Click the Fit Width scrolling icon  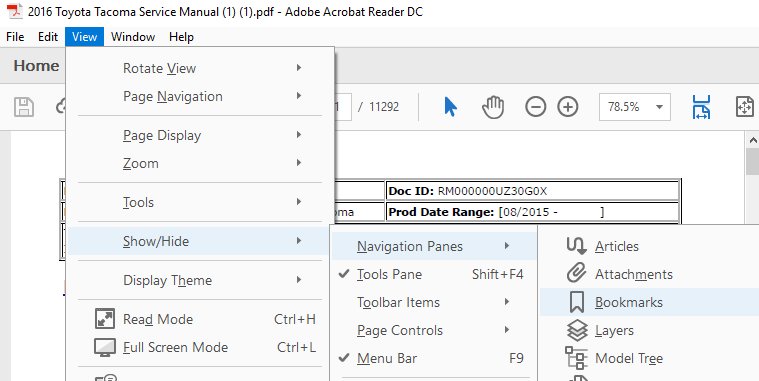(701, 107)
